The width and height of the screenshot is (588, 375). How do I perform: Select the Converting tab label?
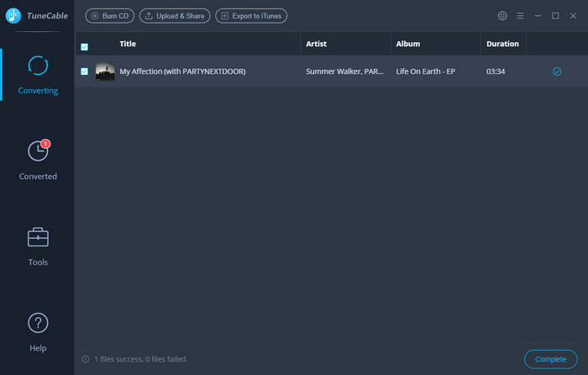click(x=38, y=91)
